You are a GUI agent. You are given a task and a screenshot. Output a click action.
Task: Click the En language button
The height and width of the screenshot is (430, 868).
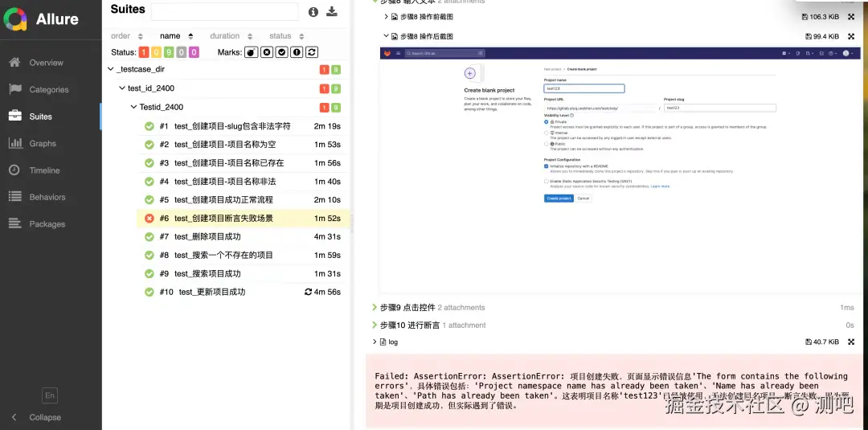pyautogui.click(x=50, y=395)
